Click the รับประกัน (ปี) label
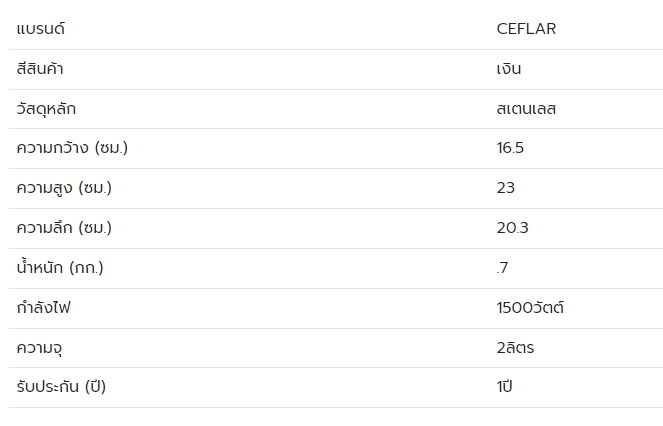This screenshot has height=426, width=663. click(x=61, y=387)
